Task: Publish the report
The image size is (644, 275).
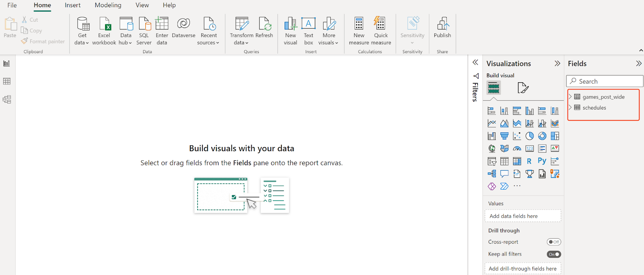Action: [x=442, y=27]
